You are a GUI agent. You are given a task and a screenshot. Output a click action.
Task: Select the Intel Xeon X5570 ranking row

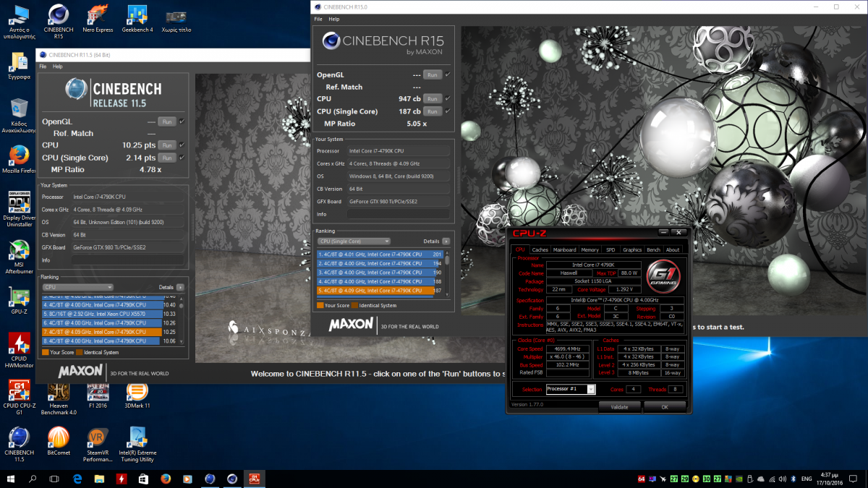(x=109, y=314)
